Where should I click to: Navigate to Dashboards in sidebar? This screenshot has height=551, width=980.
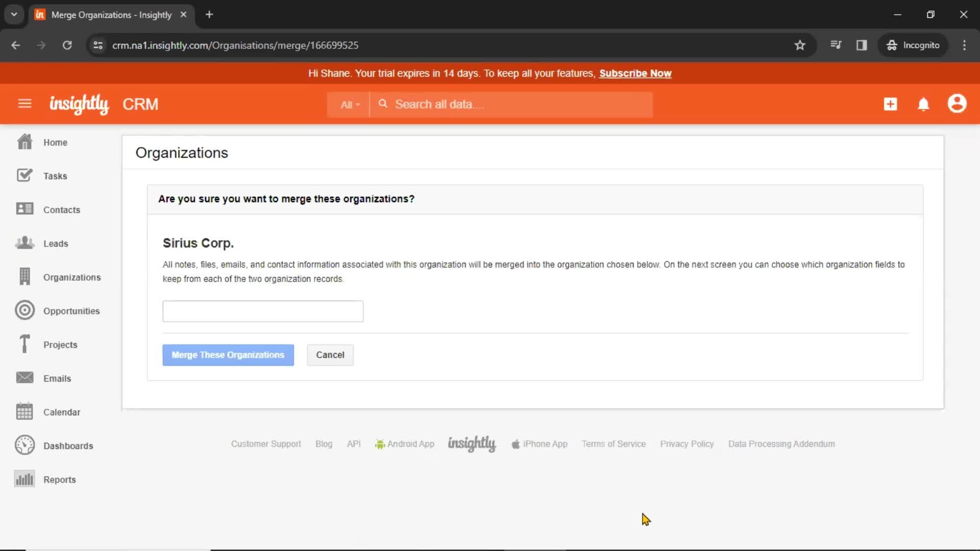[x=68, y=445]
